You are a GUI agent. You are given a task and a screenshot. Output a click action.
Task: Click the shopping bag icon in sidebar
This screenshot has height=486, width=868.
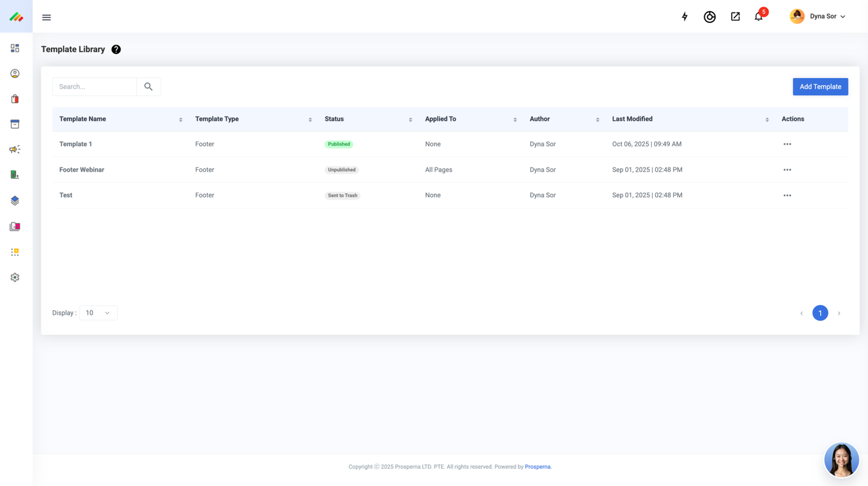(x=15, y=99)
